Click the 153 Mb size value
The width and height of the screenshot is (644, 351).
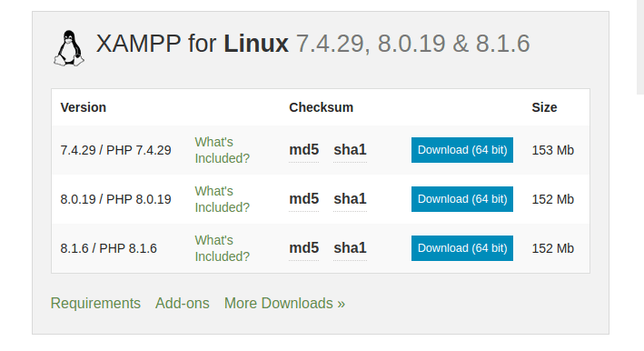point(553,150)
